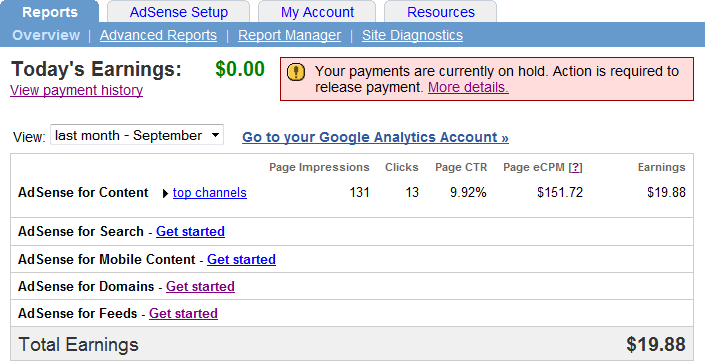Click the Page Impressions column header
The width and height of the screenshot is (705, 361).
click(x=319, y=167)
